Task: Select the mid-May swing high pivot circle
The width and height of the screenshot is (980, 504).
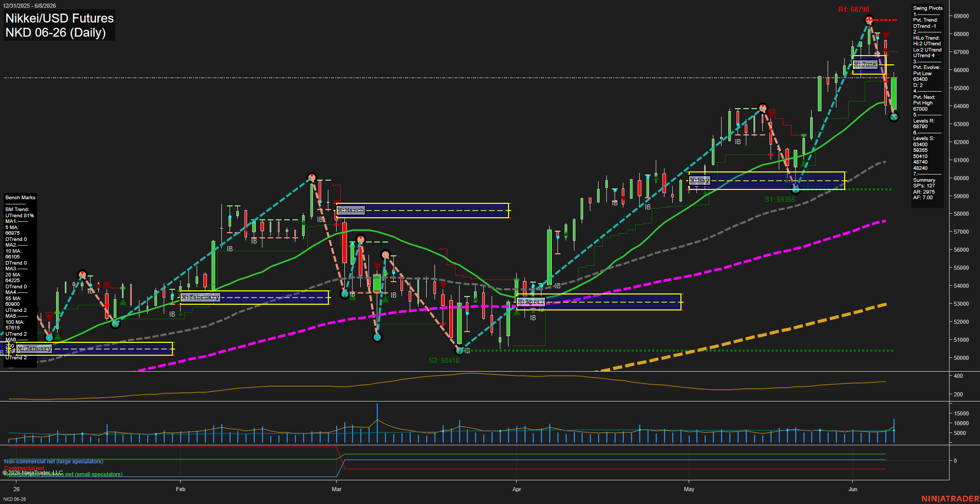Action: coord(763,108)
